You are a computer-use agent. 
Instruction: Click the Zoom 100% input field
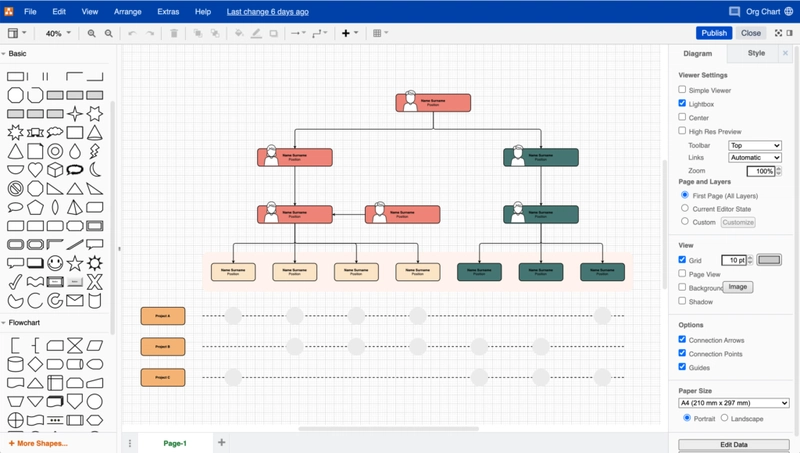pyautogui.click(x=761, y=171)
